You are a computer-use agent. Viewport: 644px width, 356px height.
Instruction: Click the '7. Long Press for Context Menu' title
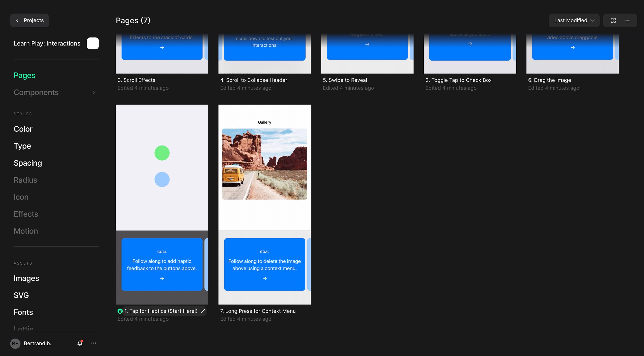click(258, 311)
